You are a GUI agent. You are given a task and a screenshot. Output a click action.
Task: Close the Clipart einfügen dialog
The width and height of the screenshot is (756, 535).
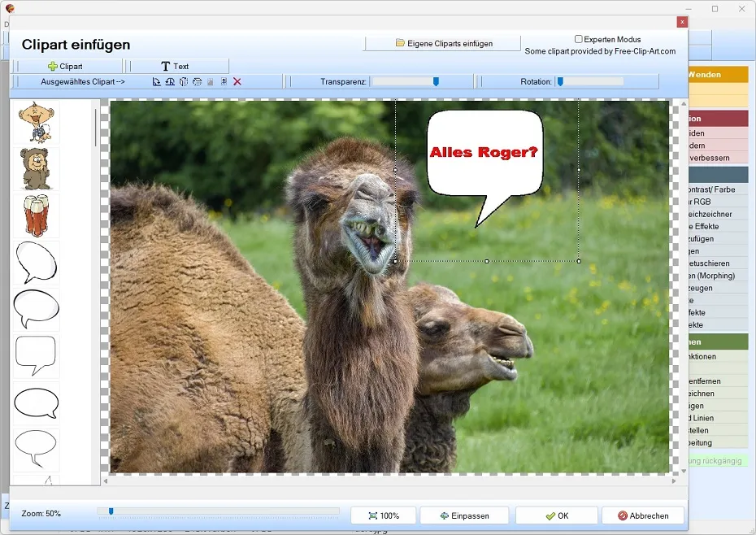click(682, 22)
